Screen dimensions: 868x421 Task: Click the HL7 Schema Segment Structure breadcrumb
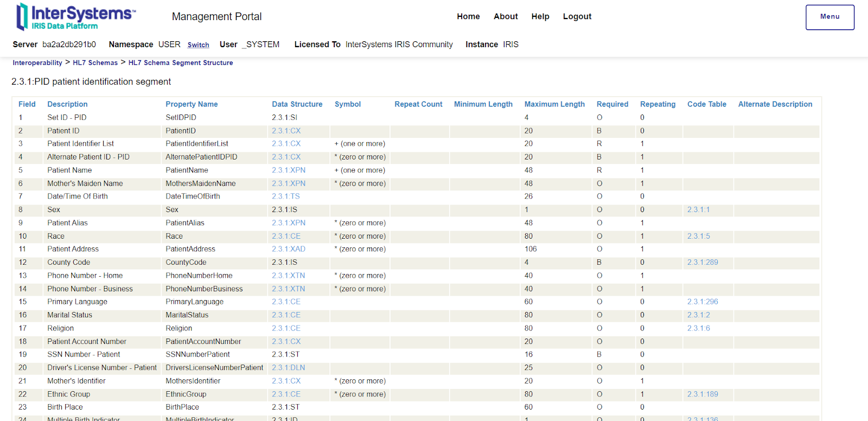(181, 63)
